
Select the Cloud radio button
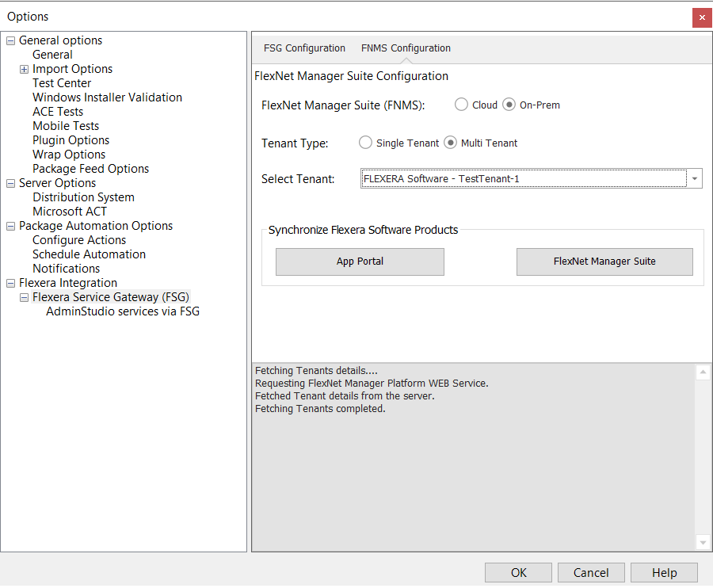coord(461,105)
